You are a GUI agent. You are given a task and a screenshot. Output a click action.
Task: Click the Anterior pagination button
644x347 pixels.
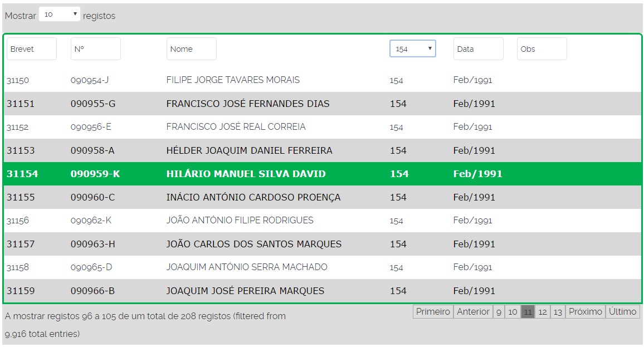tap(473, 312)
